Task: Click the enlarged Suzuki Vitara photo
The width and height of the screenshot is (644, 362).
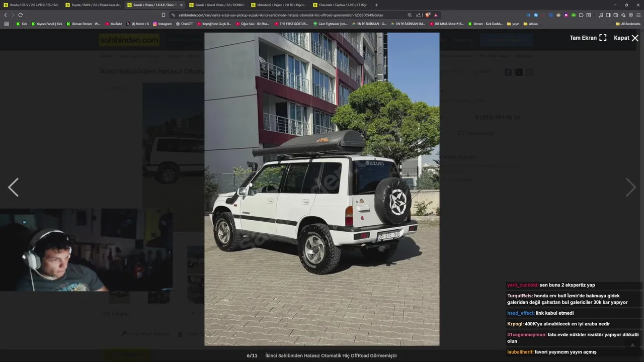Action: pyautogui.click(x=321, y=189)
